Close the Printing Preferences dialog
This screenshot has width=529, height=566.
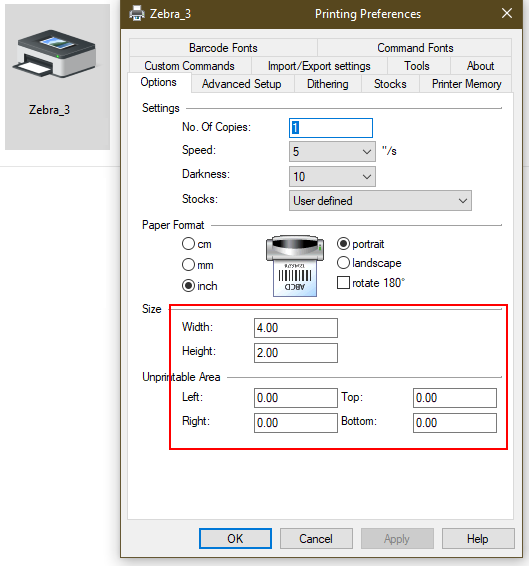click(x=507, y=13)
